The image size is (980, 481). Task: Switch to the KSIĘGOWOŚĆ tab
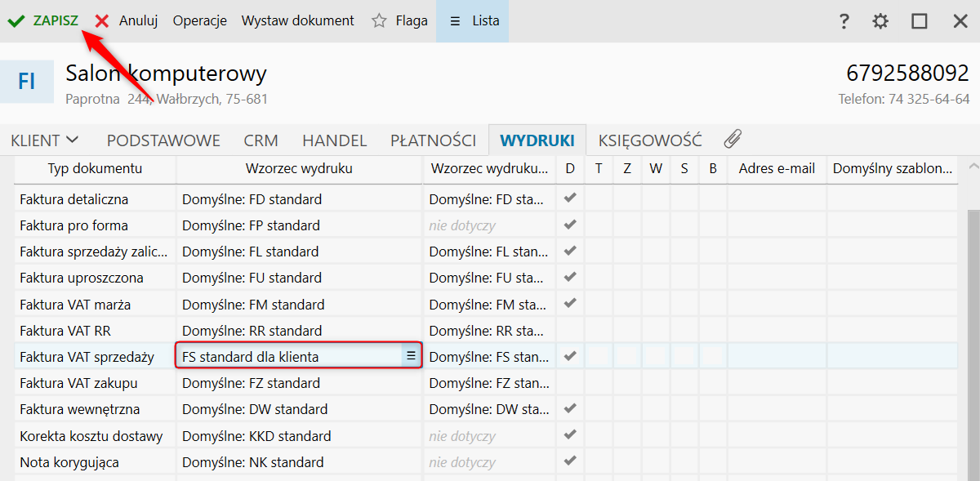click(650, 140)
